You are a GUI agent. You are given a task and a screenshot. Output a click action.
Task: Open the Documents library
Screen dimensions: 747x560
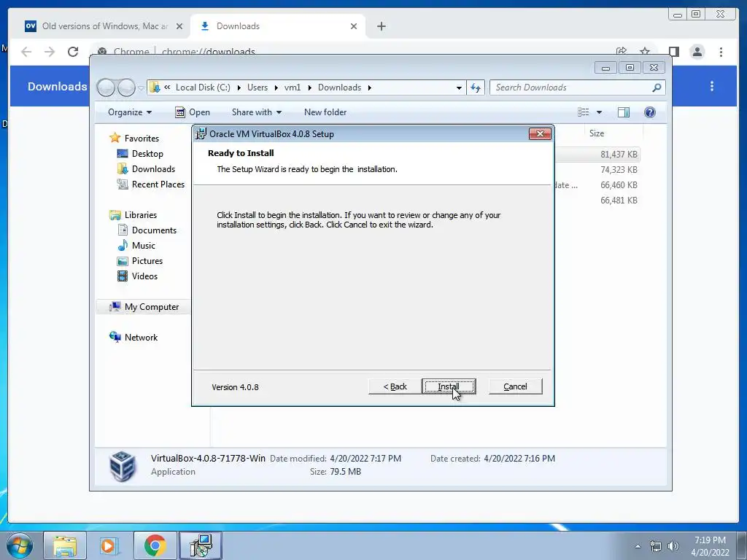(154, 230)
